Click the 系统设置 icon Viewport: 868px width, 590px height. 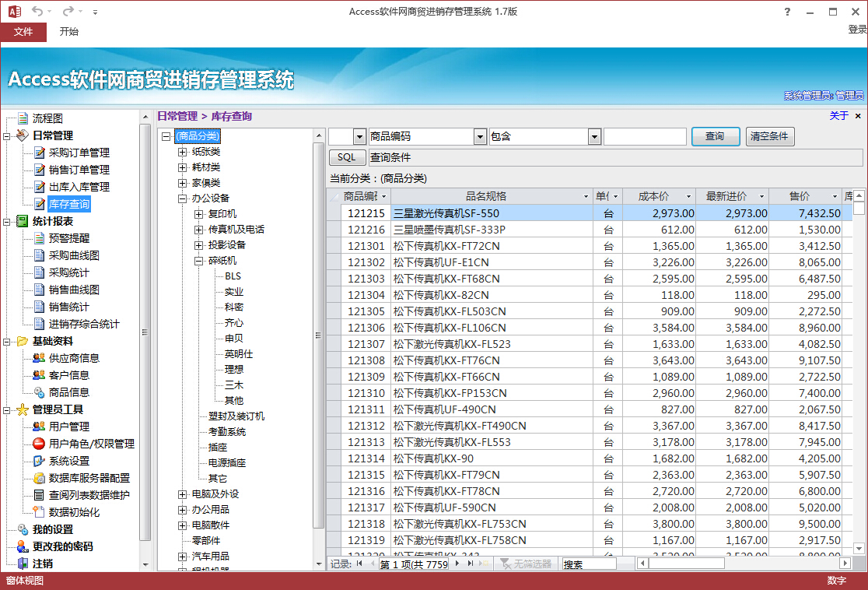39,461
